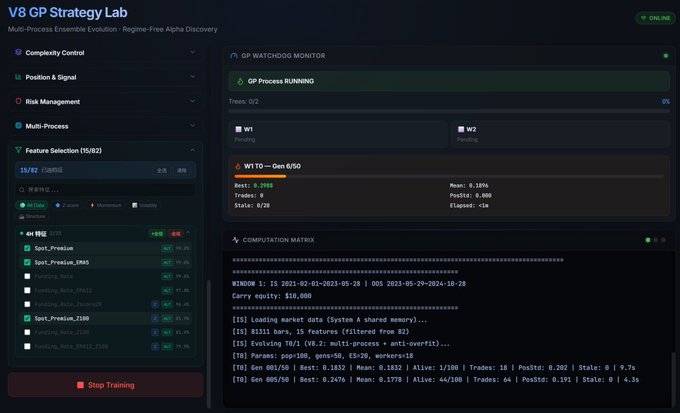This screenshot has width=680, height=413.
Task: Click the Computation Matrix pulse icon
Action: click(235, 240)
